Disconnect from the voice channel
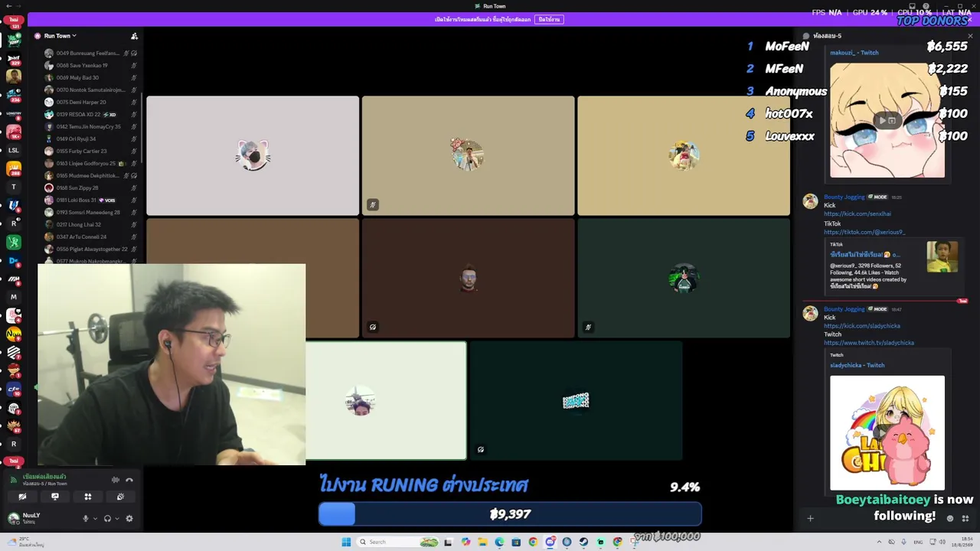The width and height of the screenshot is (980, 551). [x=129, y=480]
